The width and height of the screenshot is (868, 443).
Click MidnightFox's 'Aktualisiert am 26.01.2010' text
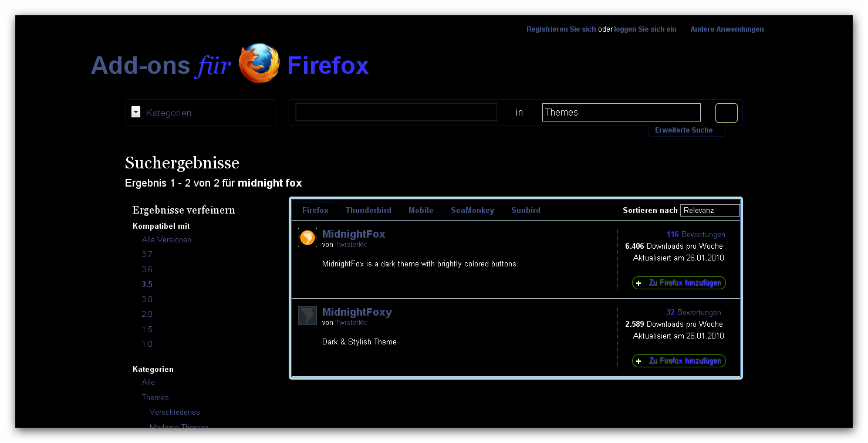click(x=678, y=258)
